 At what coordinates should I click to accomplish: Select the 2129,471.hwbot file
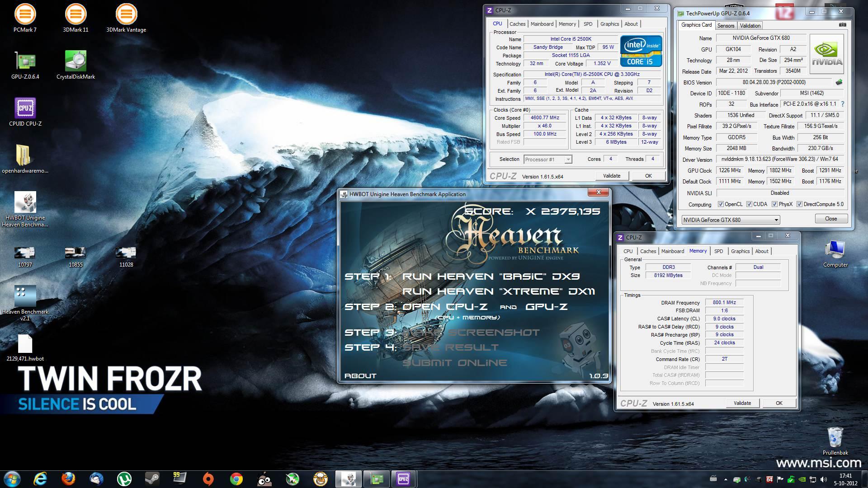(x=25, y=347)
